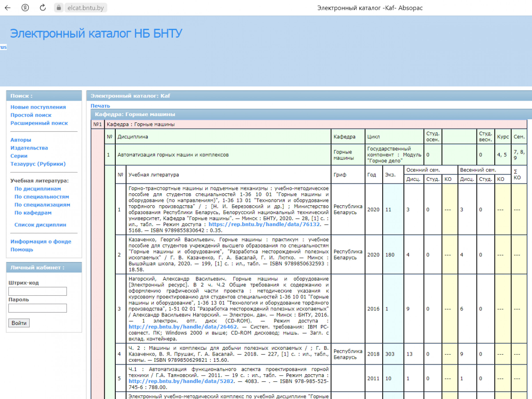Click the Yandex browser logo icon
This screenshot has height=399, width=532.
(x=25, y=8)
